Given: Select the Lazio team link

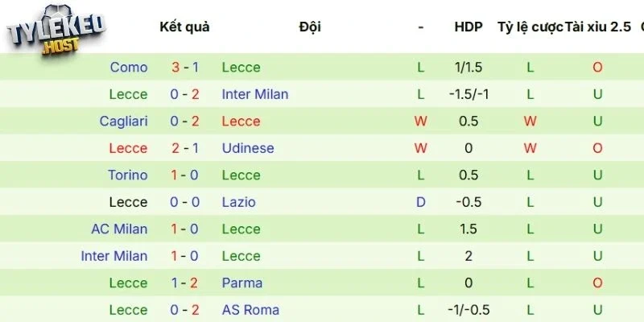Looking at the screenshot, I should 239,202.
